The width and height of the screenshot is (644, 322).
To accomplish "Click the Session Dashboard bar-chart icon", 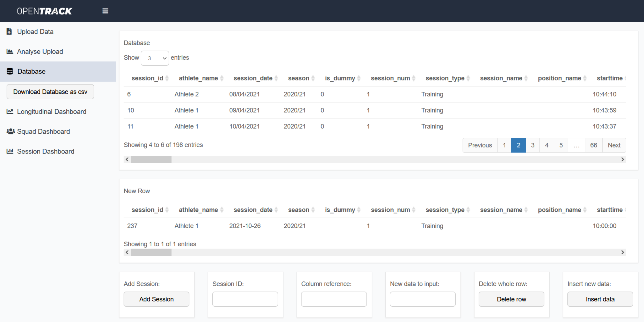I will click(10, 151).
